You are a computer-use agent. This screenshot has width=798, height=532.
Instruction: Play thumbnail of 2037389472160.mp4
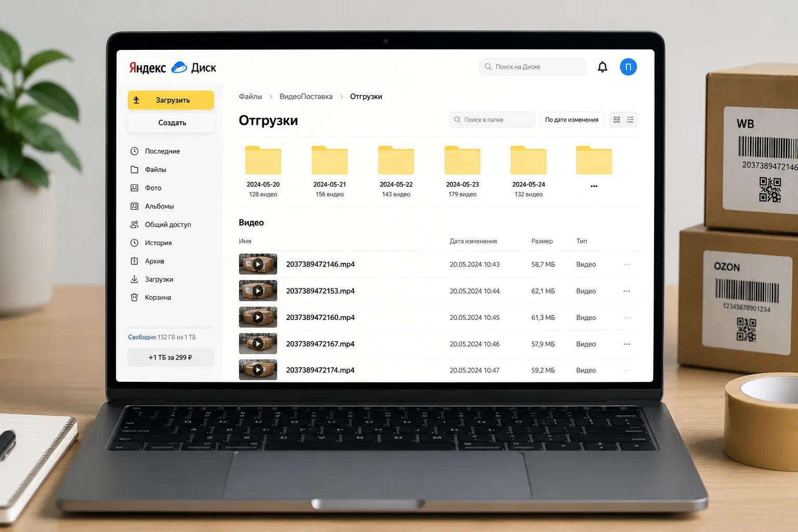click(258, 317)
